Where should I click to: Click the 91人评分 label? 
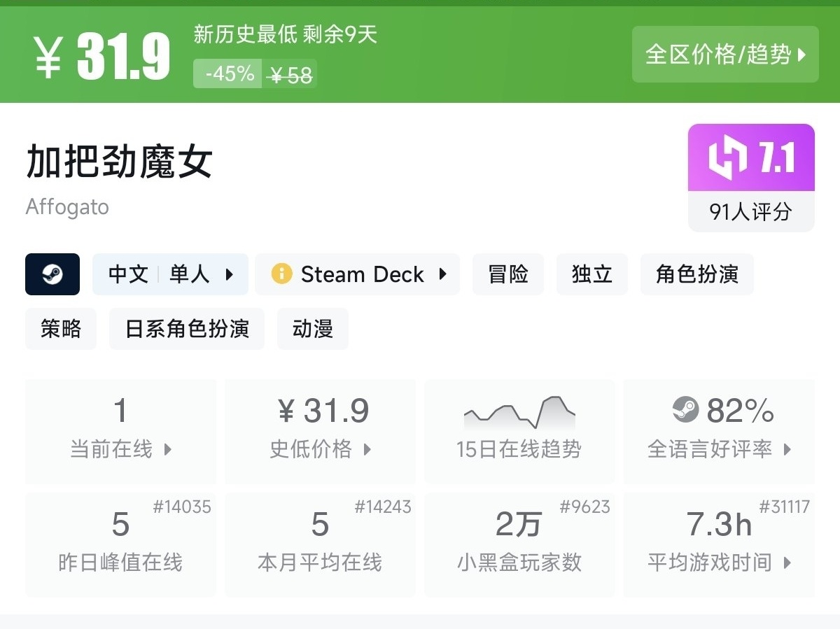point(751,211)
